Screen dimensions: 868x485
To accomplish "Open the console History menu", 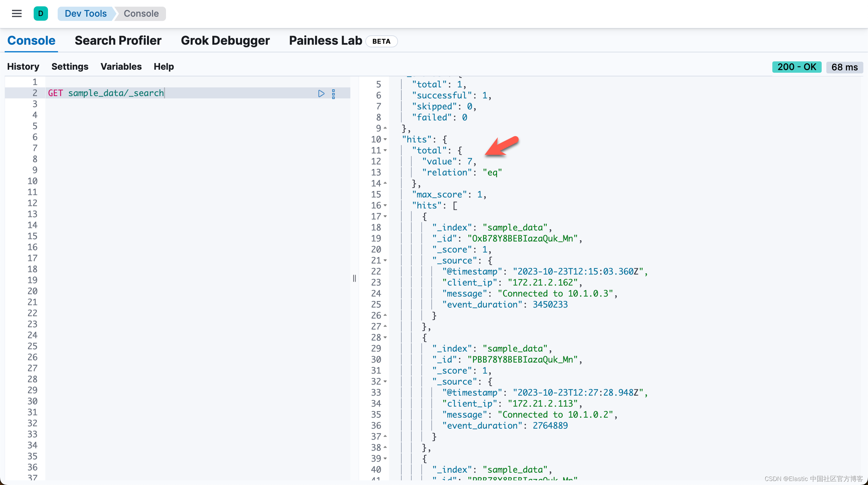I will [x=23, y=66].
